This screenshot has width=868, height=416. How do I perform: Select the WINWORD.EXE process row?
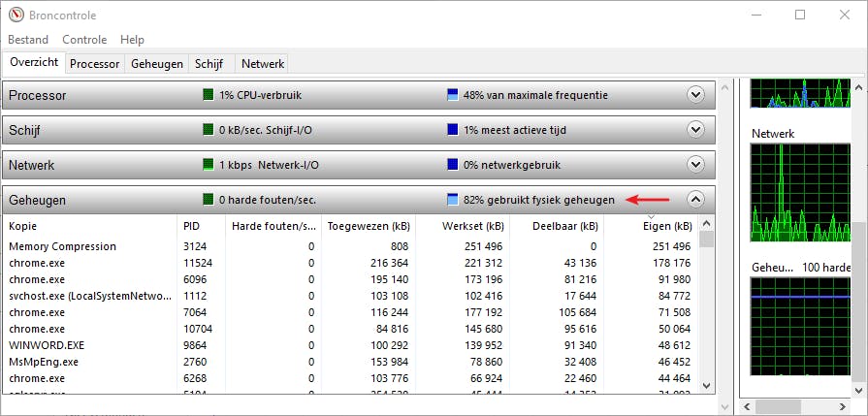(48, 344)
